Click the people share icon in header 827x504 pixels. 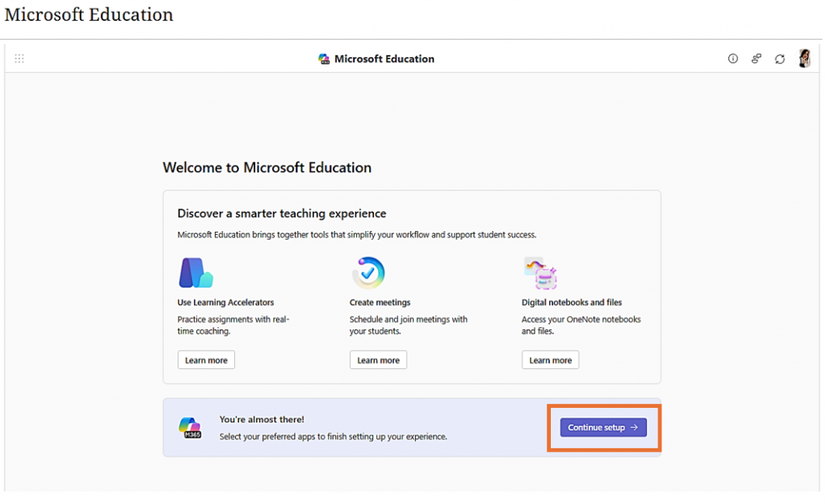point(756,58)
